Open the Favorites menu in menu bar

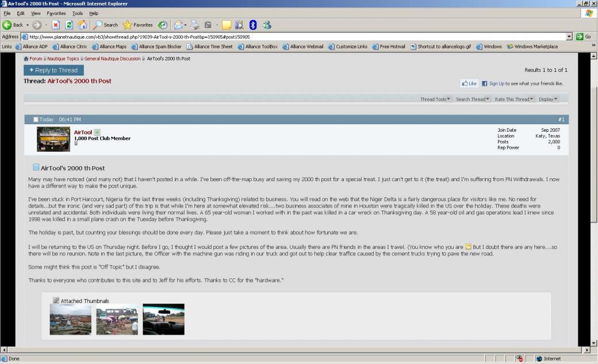(x=56, y=13)
